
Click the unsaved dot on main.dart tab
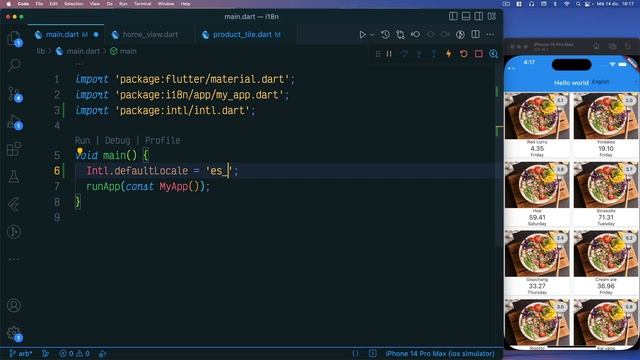click(96, 35)
